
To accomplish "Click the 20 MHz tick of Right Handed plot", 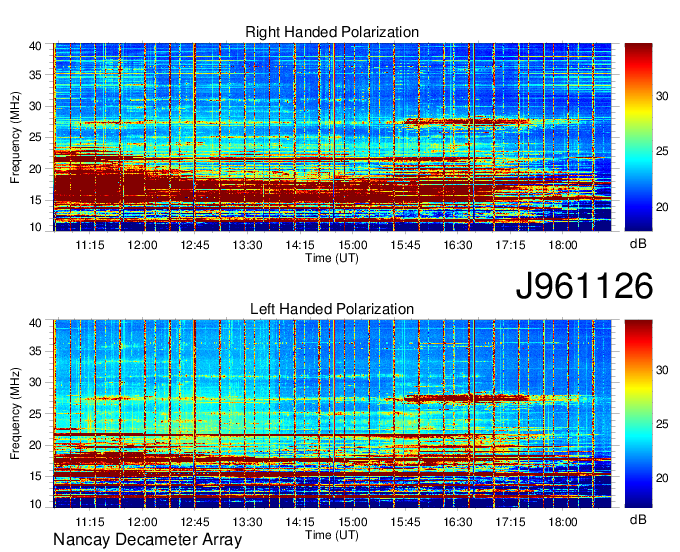I will point(35,169).
